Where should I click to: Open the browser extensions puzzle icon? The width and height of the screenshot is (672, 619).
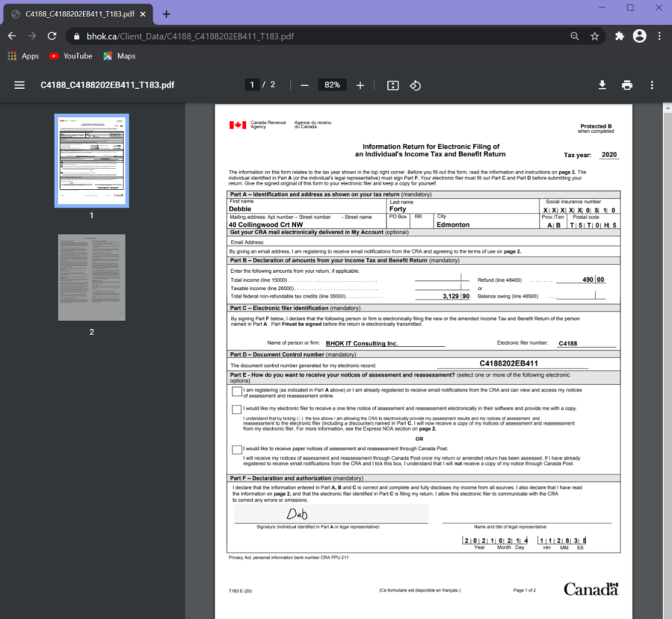[x=619, y=36]
